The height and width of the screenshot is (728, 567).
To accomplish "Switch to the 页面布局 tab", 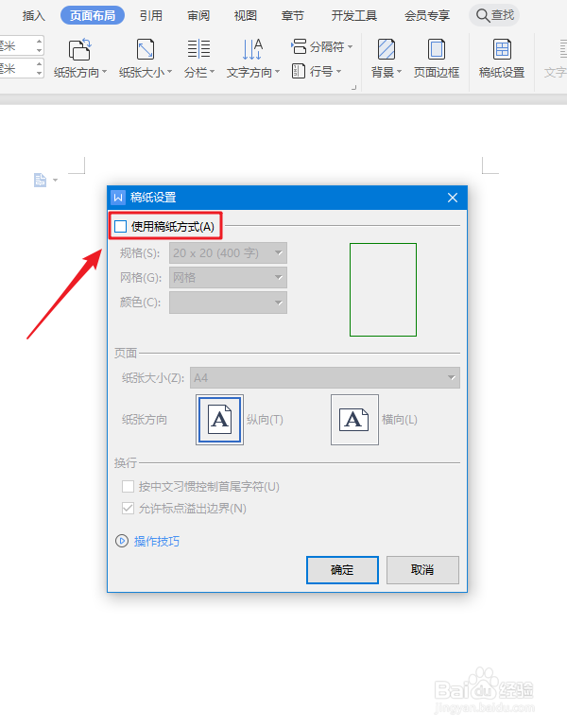I will pos(93,16).
